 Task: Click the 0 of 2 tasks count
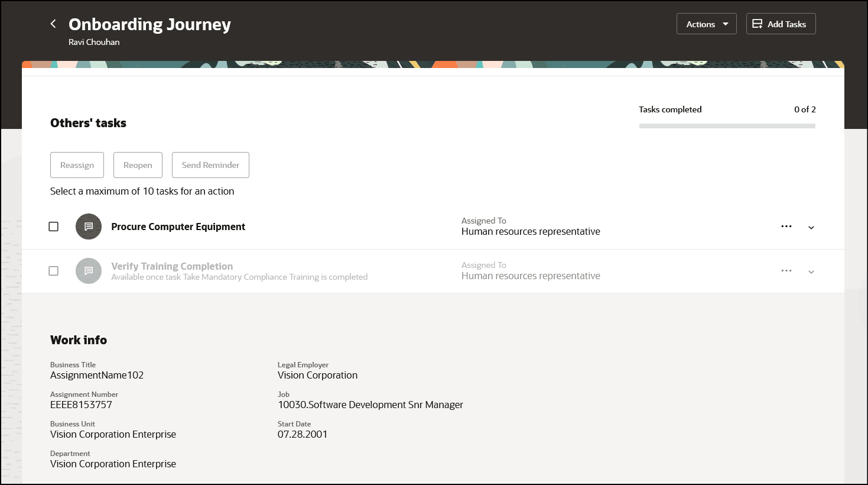tap(805, 109)
